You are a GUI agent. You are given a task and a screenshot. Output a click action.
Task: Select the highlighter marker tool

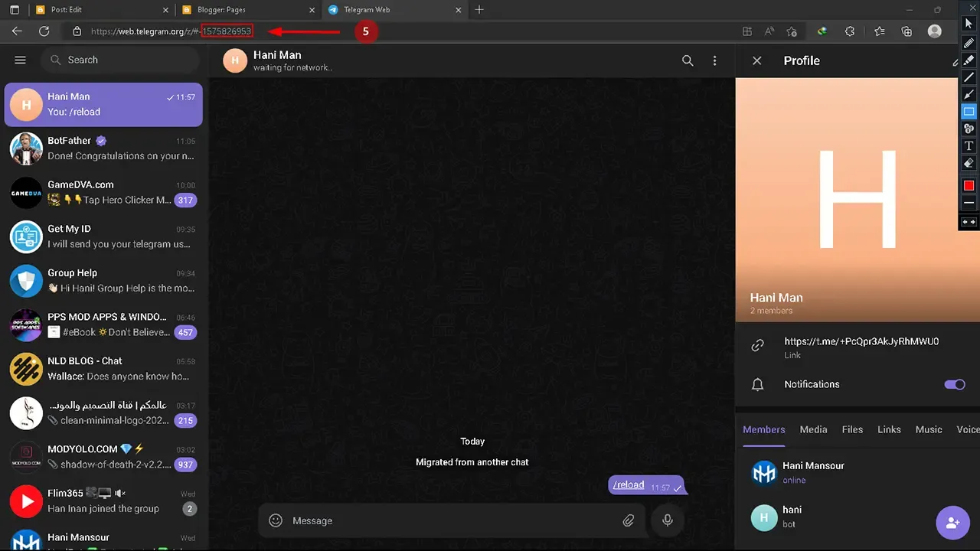point(969,60)
